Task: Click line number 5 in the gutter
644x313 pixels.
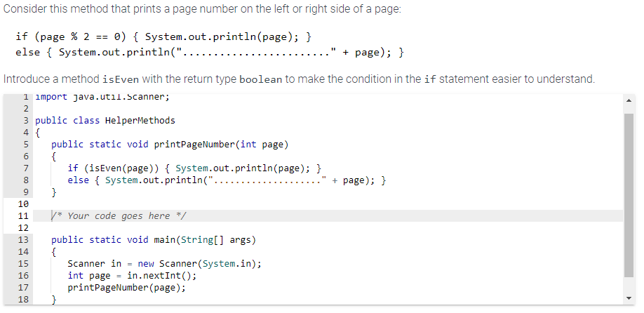Action: coord(26,145)
